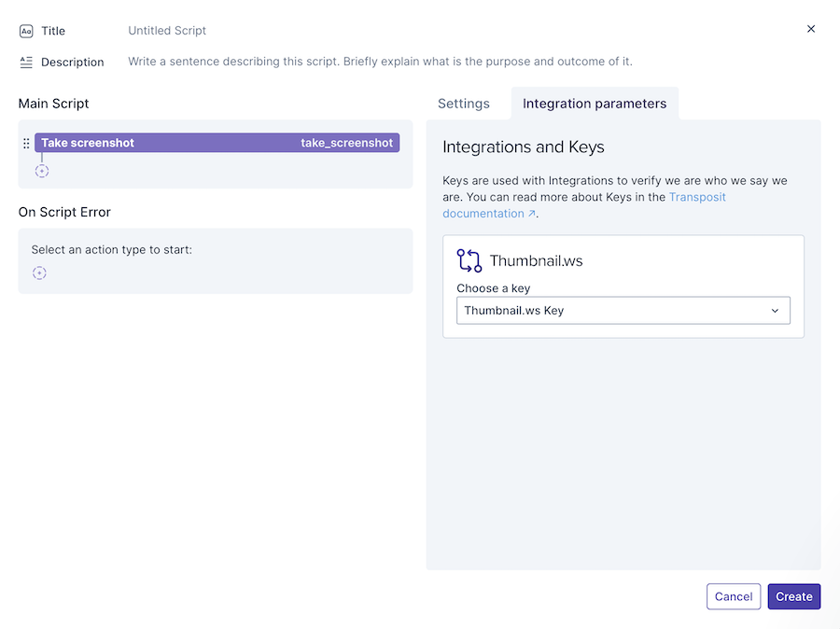Add an action below Take screenshot
The height and width of the screenshot is (629, 840).
coord(42,172)
